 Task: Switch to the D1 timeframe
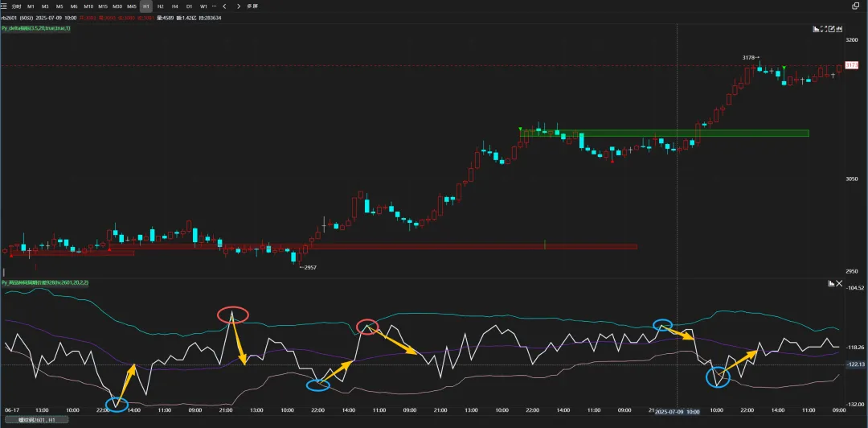(189, 6)
